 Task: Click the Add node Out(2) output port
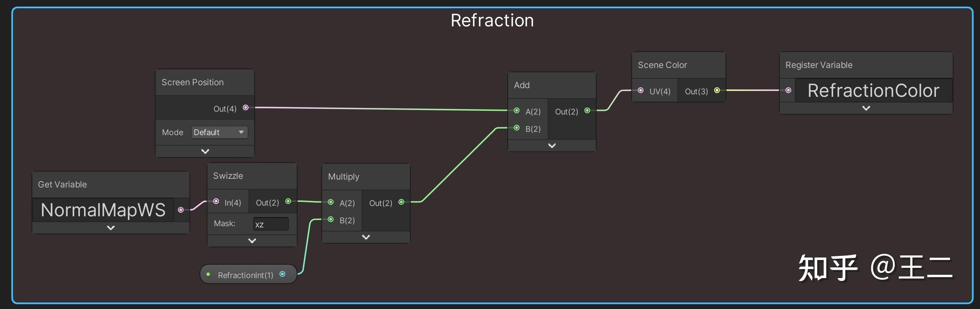point(587,110)
